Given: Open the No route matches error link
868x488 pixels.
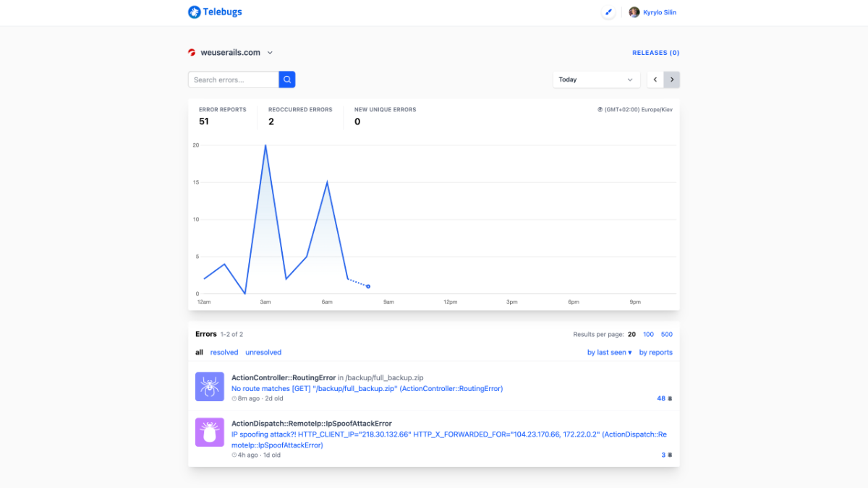Looking at the screenshot, I should 367,388.
